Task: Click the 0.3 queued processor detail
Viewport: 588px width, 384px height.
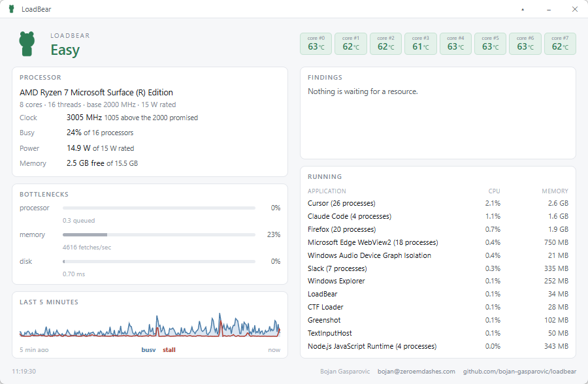Action: click(79, 221)
